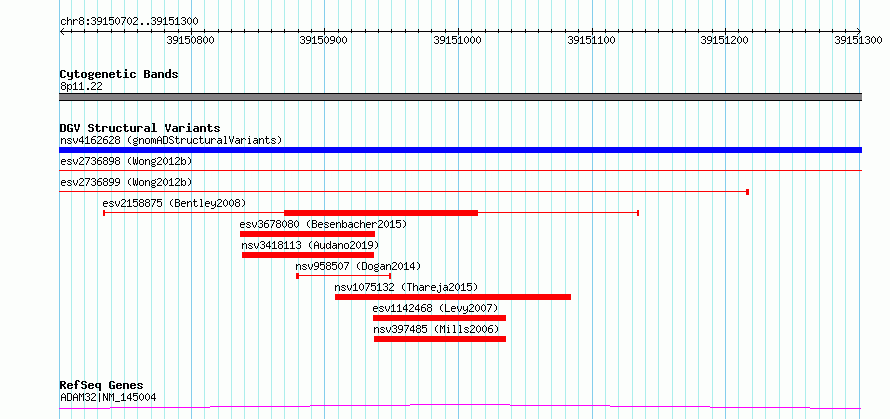The width and height of the screenshot is (890, 419).
Task: Click ruler position 39150900
Action: pos(324,40)
